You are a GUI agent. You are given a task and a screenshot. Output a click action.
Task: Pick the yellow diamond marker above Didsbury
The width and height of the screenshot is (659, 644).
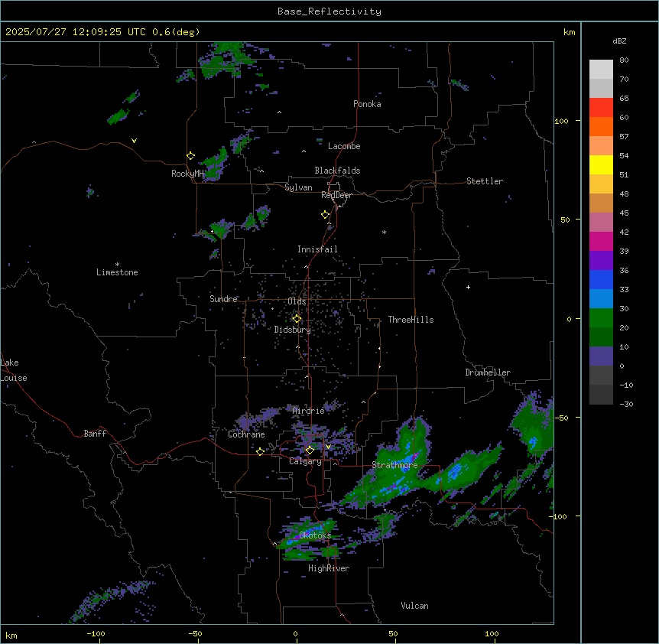click(297, 319)
